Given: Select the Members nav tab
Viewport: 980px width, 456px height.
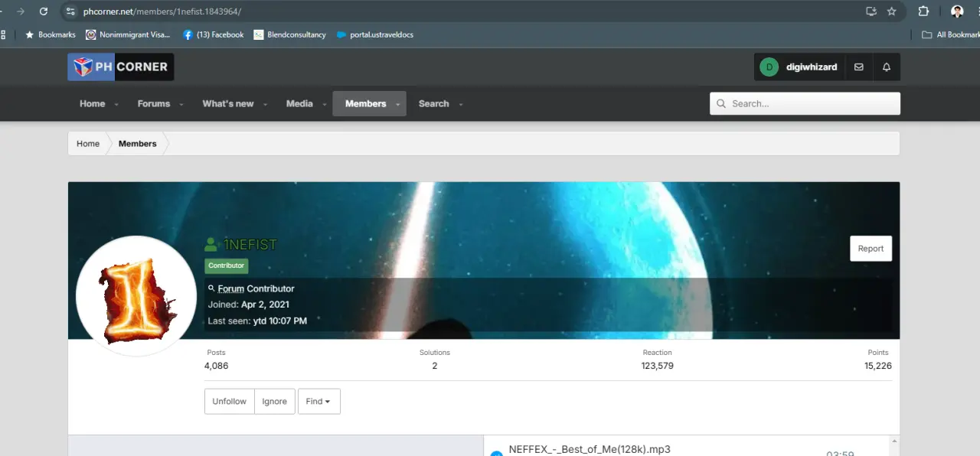Looking at the screenshot, I should [x=365, y=103].
